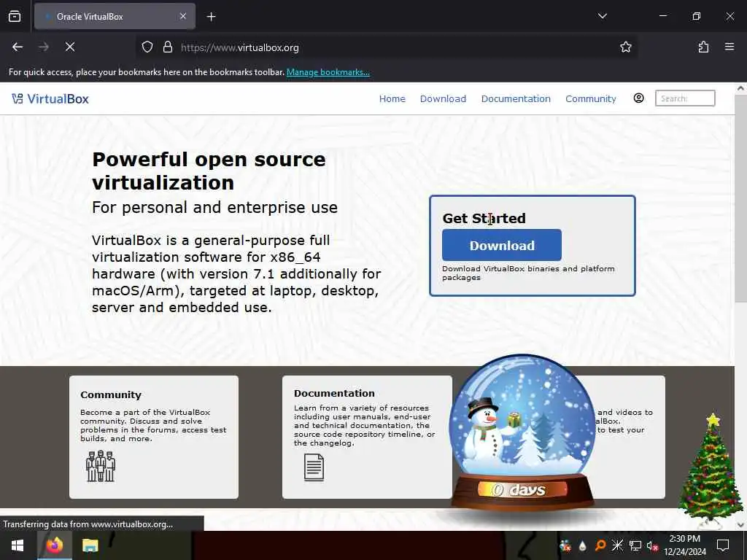
Task: Click the blue Download button
Action: pyautogui.click(x=502, y=245)
